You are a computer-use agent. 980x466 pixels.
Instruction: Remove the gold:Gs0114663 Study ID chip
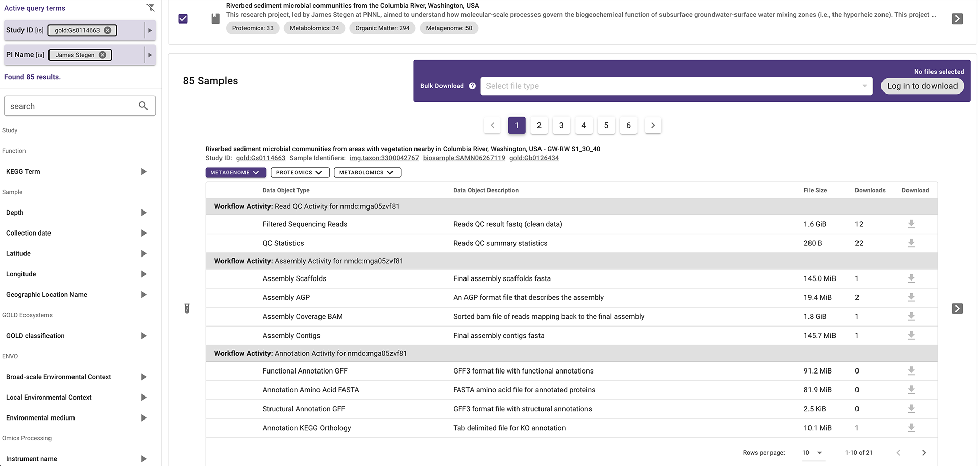(x=108, y=30)
